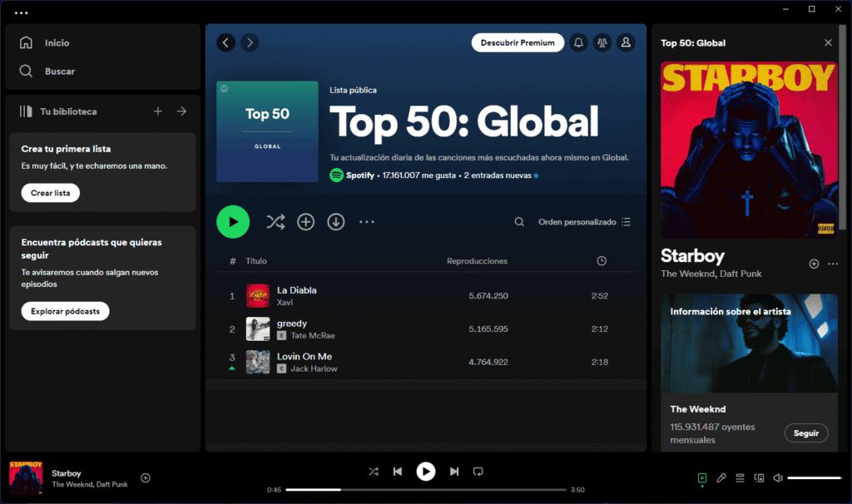Click the Crear lista button
Screen dimensions: 852x504
pos(51,193)
